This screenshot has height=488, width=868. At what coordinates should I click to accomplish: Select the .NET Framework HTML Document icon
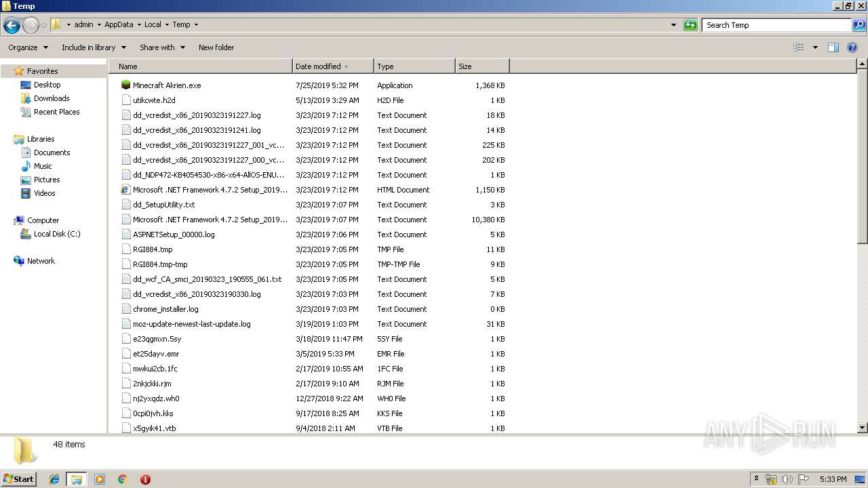point(125,190)
